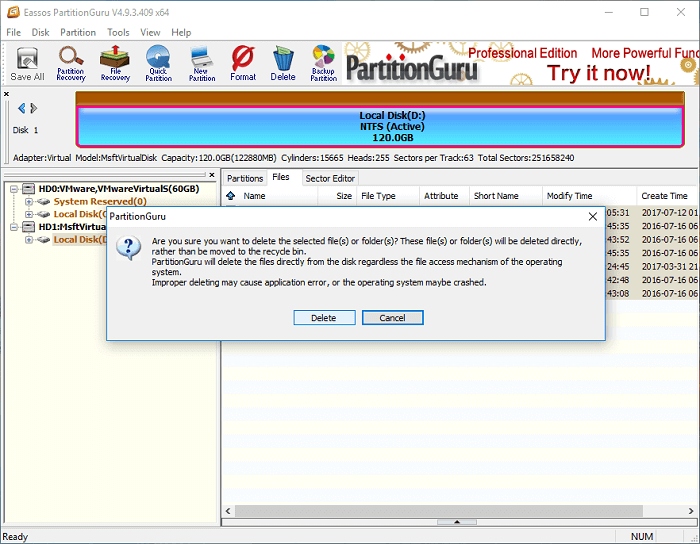
Task: Open the Disk menu
Action: (x=40, y=33)
